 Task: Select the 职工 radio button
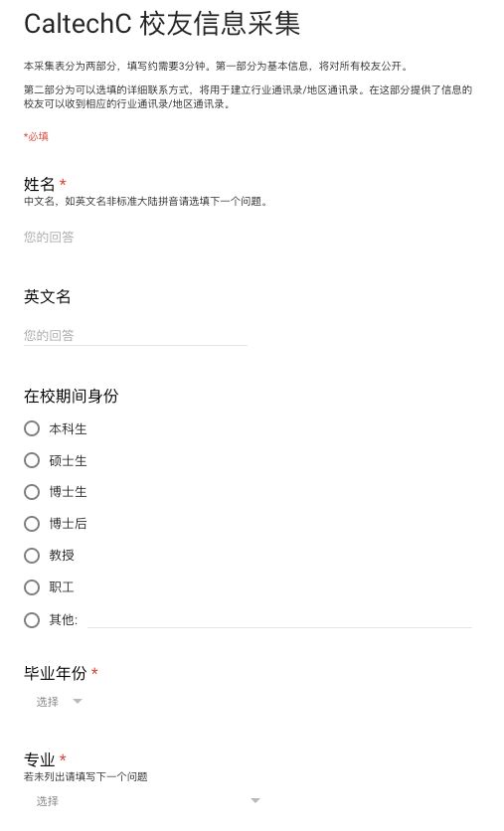click(x=32, y=587)
